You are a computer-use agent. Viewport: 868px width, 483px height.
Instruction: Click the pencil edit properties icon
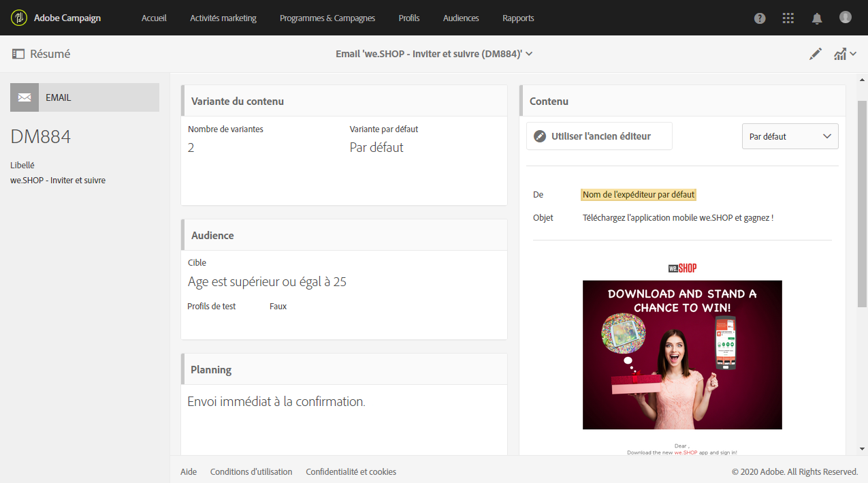(816, 54)
